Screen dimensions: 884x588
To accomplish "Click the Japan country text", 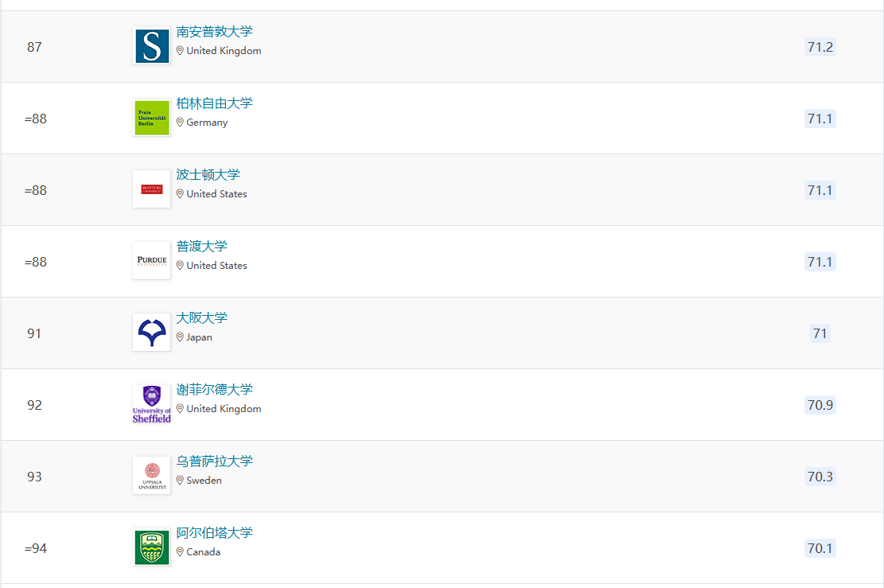I will point(199,337).
